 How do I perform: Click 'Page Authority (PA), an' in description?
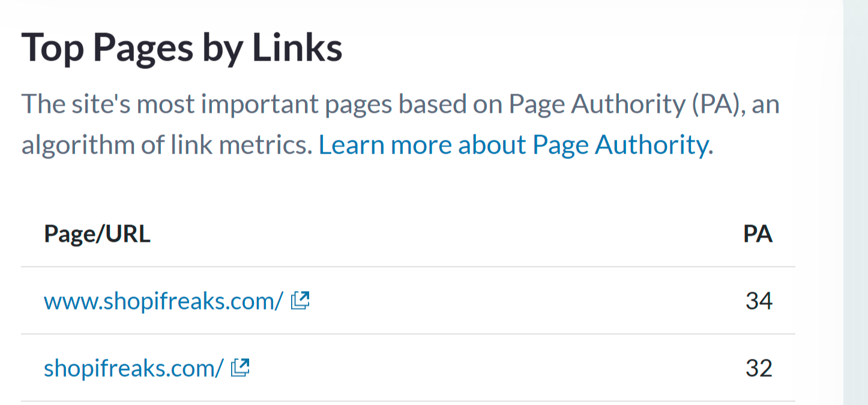(644, 104)
